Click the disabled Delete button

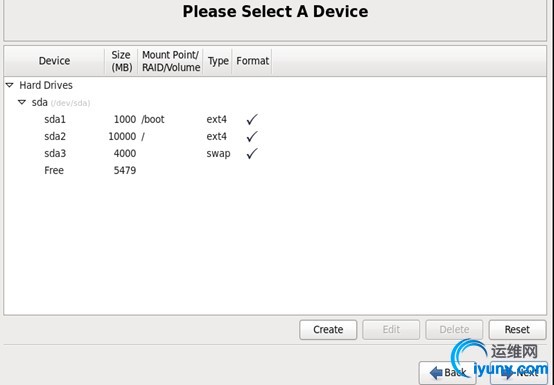click(454, 330)
